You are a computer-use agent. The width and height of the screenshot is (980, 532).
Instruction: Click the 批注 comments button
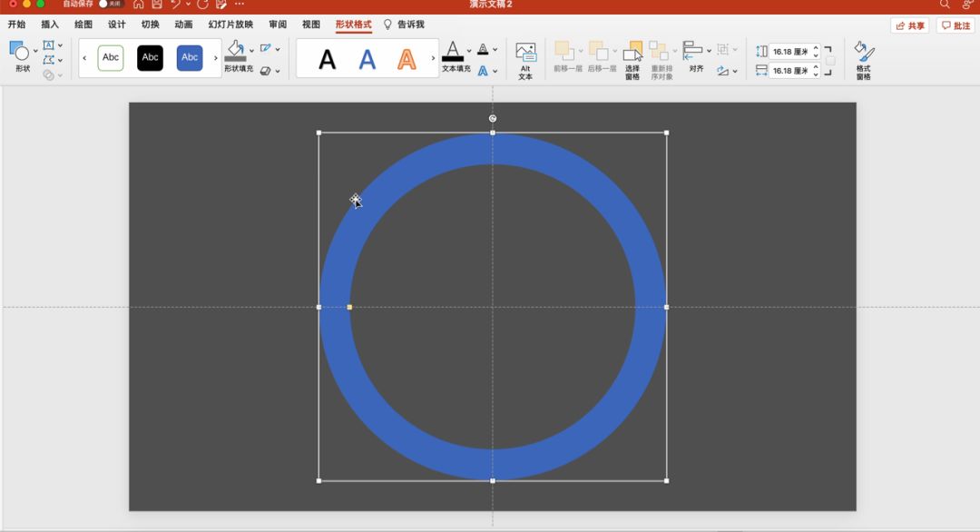pyautogui.click(x=956, y=25)
